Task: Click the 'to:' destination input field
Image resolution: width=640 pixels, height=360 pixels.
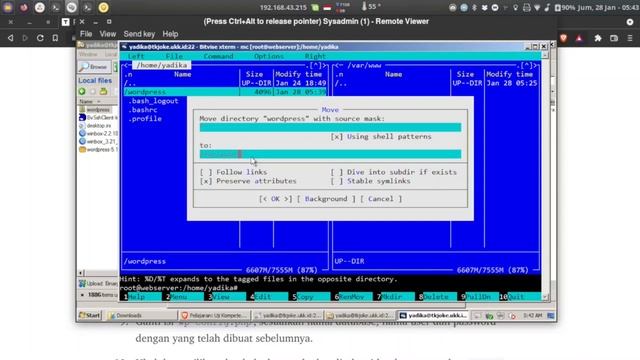Action: 330,154
